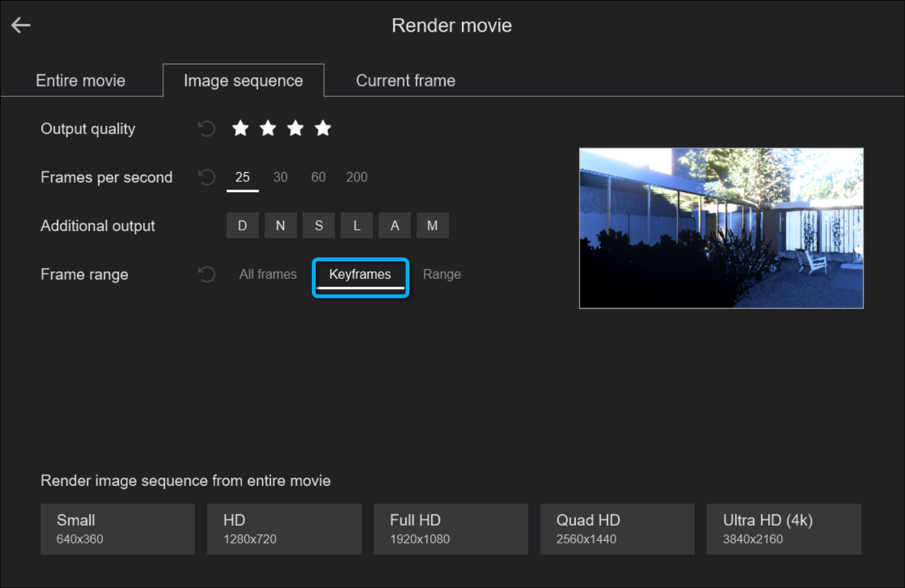Reset Frames per second setting
This screenshot has width=905, height=588.
pos(206,177)
